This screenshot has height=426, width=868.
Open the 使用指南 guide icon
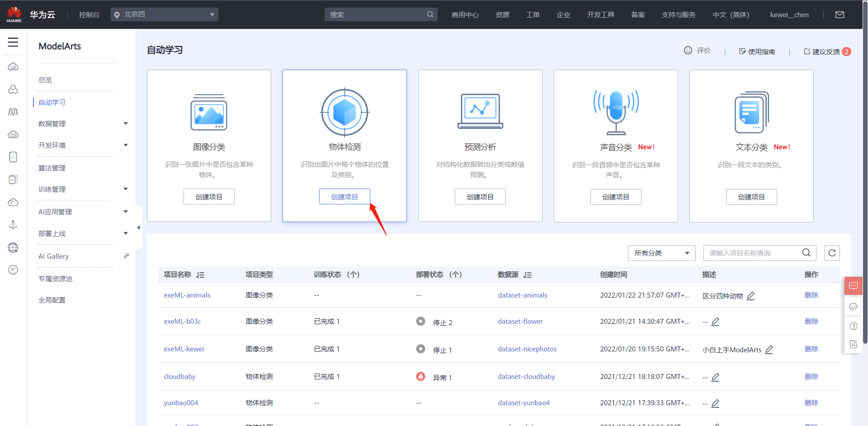click(742, 52)
